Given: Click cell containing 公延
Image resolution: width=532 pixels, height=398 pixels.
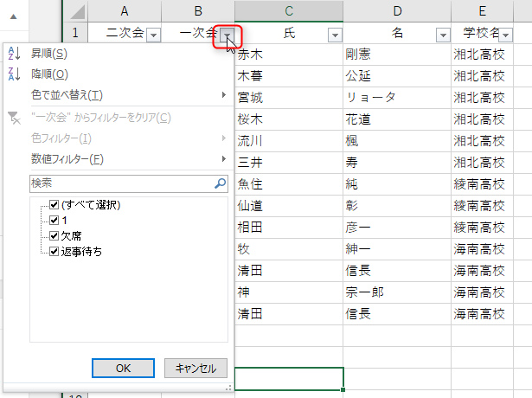Looking at the screenshot, I should 397,76.
